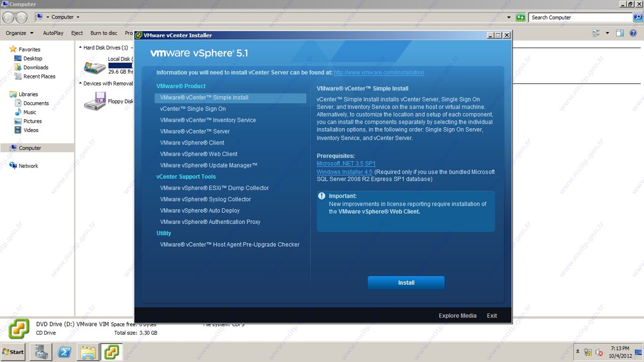Open Microsoft .NET 3.5 SP1 prerequisite link
The height and width of the screenshot is (362, 644).
tap(346, 164)
